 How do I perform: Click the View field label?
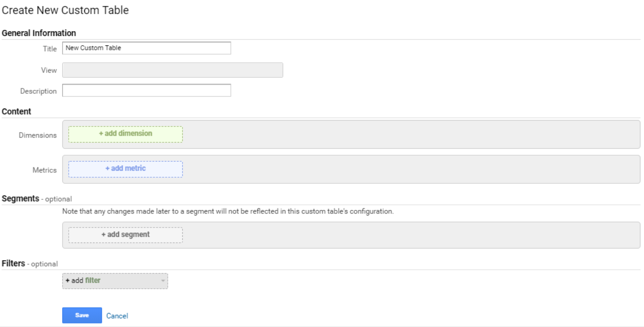49,71
